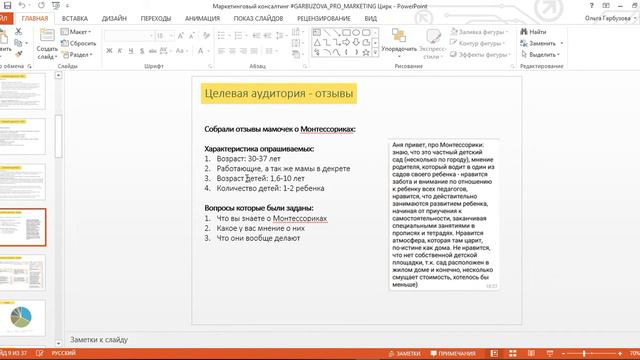This screenshot has width=640, height=360.
Task: Switch to the ВИД tab
Action: pyautogui.click(x=371, y=18)
